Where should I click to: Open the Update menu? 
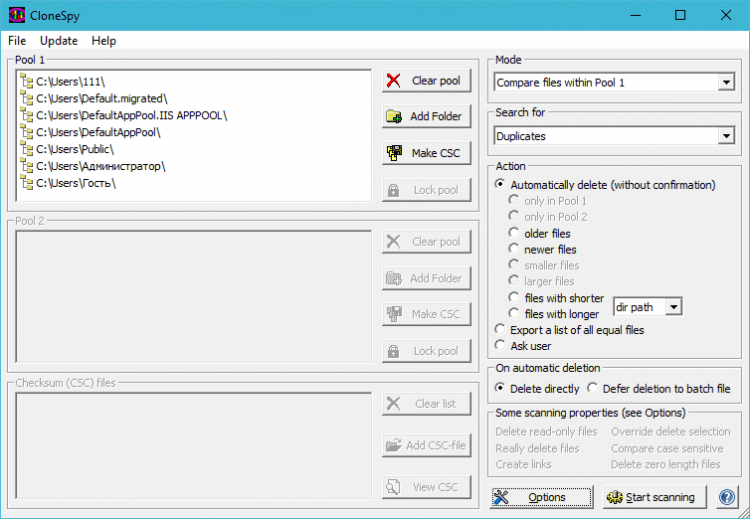59,41
